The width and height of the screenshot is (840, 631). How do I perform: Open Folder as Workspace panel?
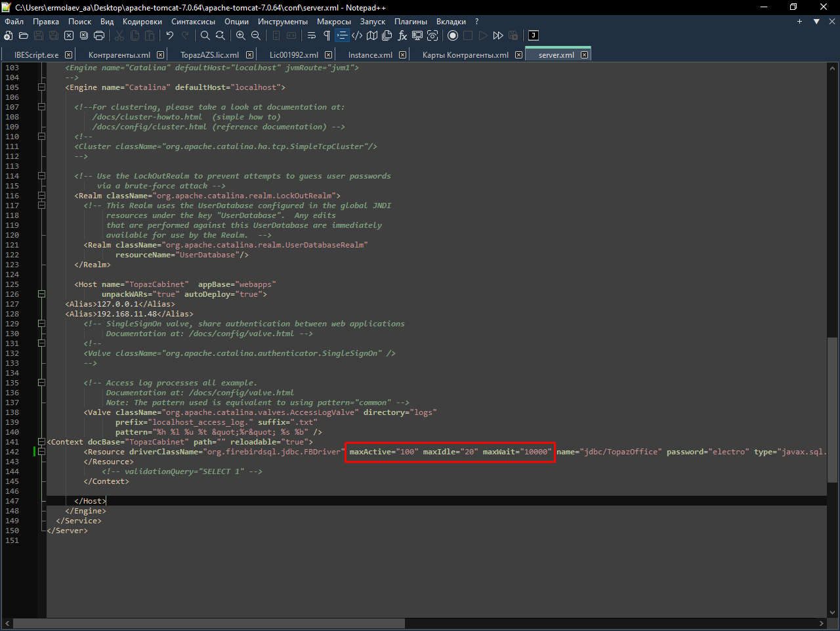tap(417, 35)
